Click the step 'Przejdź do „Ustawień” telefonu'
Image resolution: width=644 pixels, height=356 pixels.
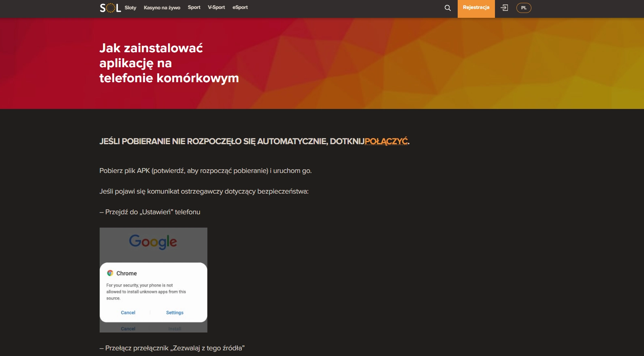150,212
